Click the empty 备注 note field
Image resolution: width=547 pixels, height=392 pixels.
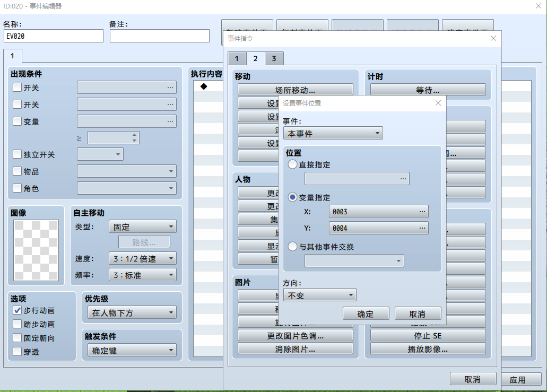[x=160, y=36]
